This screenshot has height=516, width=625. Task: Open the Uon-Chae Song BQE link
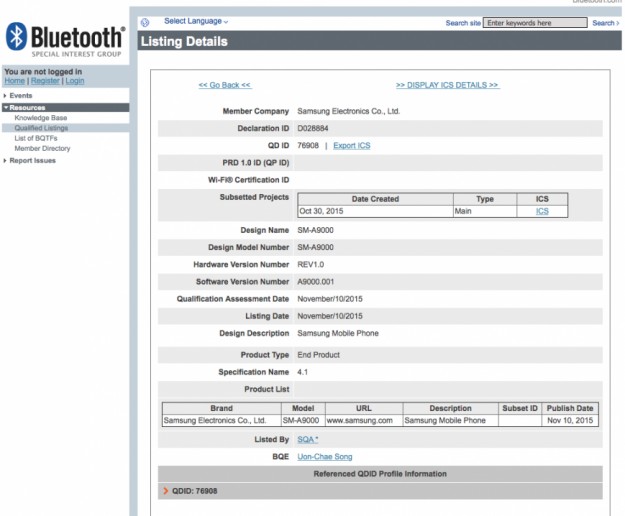click(324, 456)
